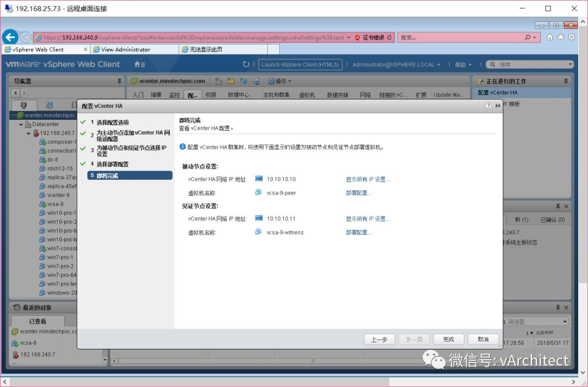Screen dimensions: 588x387
Task: Click the first toolbar icon after vcenter.minotechpoc.com
Action: point(218,81)
